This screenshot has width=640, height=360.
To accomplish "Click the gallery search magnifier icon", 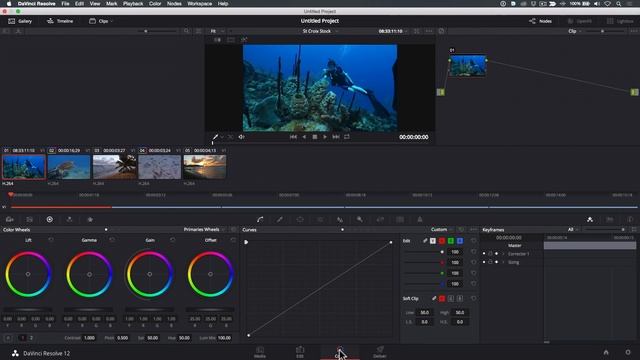I will tap(187, 31).
